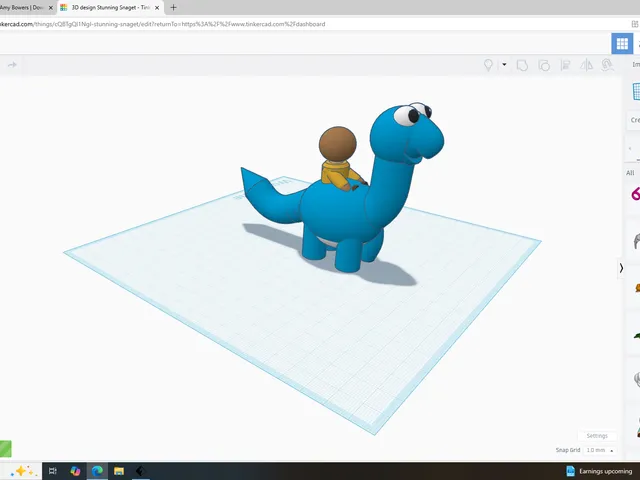Click the Ungroup shapes icon
Image resolution: width=640 pixels, height=480 pixels.
(x=544, y=65)
